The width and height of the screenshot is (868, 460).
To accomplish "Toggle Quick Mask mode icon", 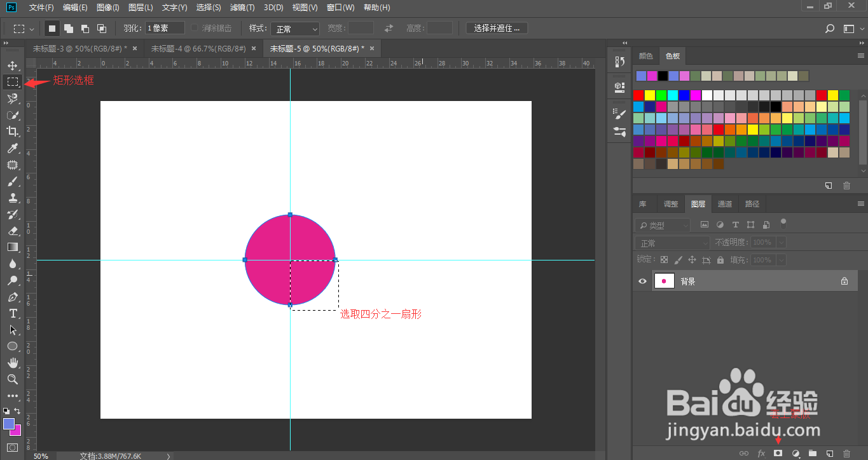I will [x=12, y=447].
